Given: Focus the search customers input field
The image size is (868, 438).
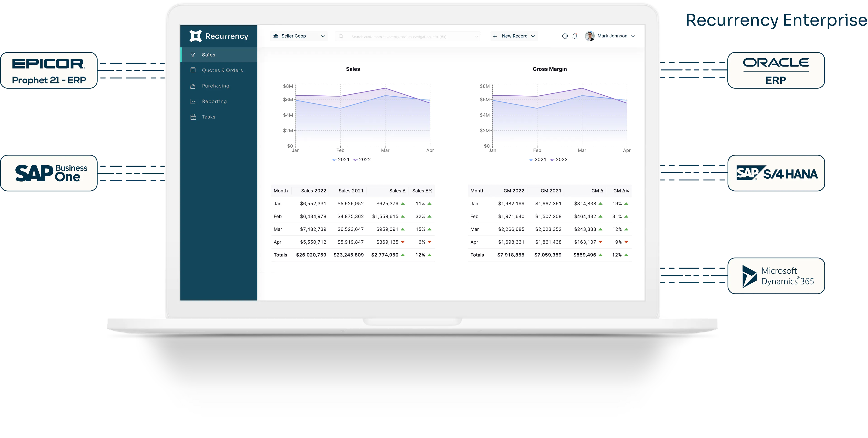Looking at the screenshot, I should tap(407, 36).
